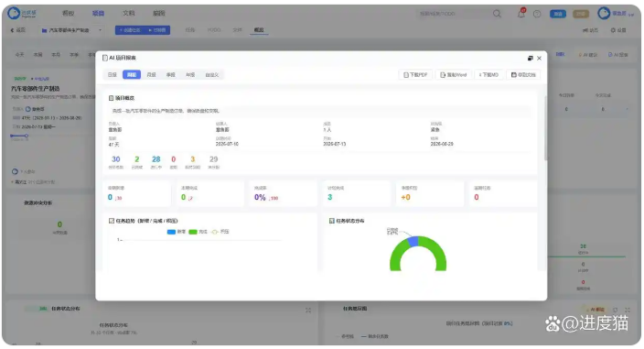Click the 项目概览 section icon
This screenshot has width=644, height=349.
pos(111,98)
